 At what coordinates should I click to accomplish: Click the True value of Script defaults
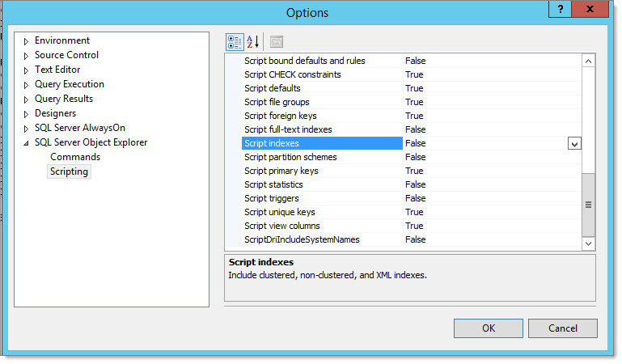[414, 88]
